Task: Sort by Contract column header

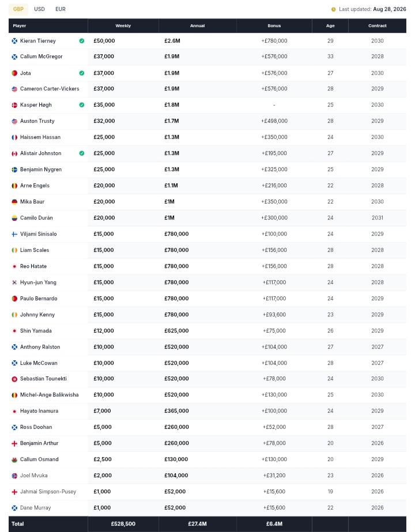Action: 378,26
